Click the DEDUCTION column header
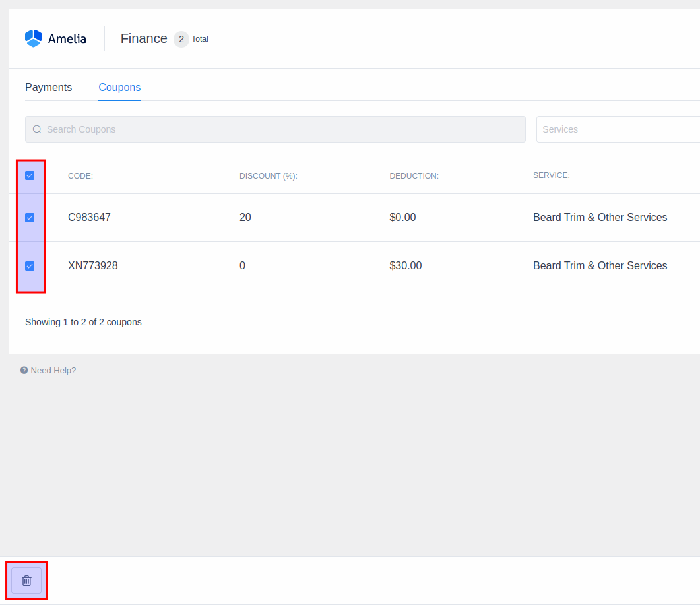 [x=414, y=176]
